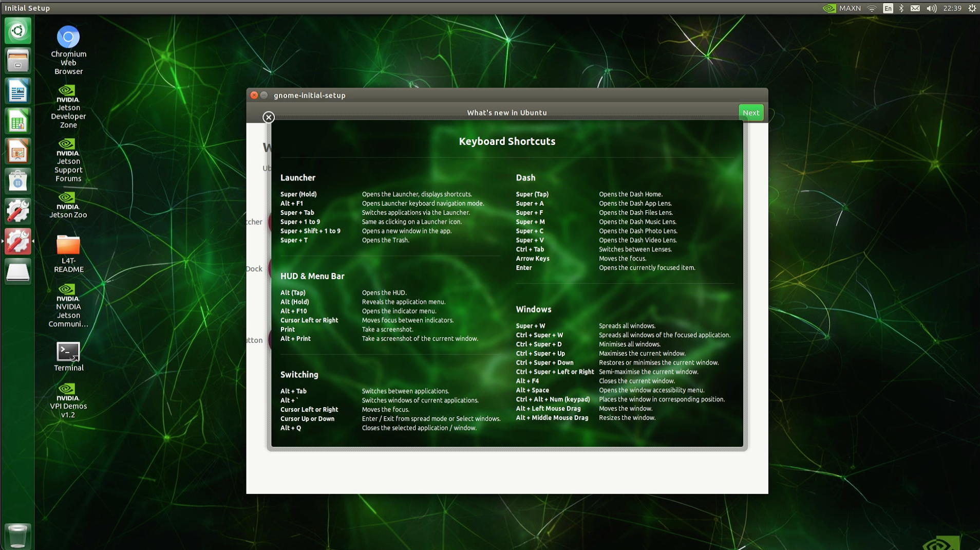Click the Dash section heading
This screenshot has height=550, width=980.
pos(525,178)
